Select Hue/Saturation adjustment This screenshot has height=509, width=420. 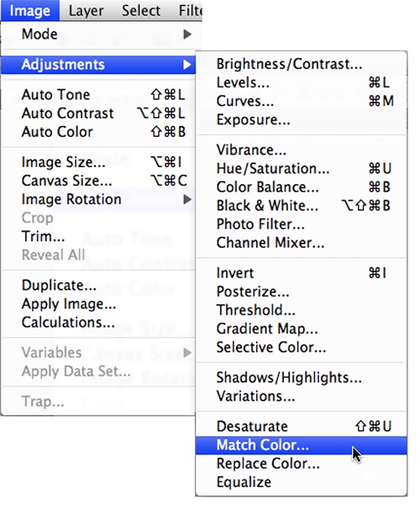(302, 169)
